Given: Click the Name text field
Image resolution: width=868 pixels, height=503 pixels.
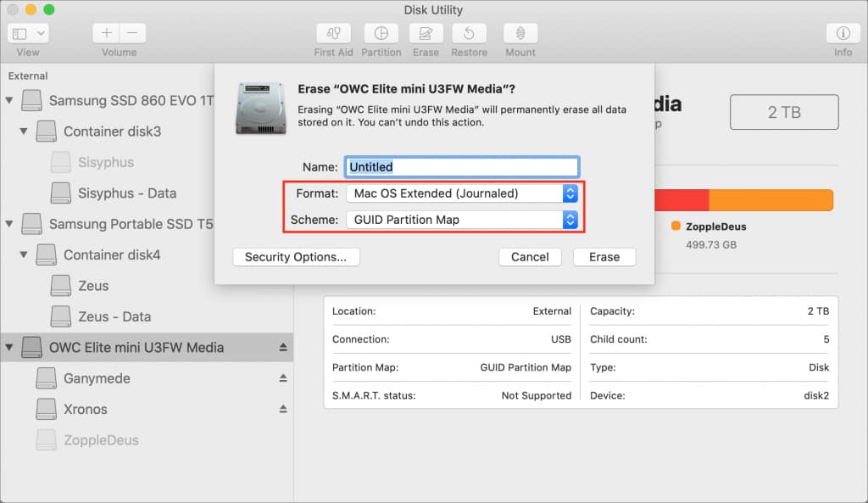Looking at the screenshot, I should [462, 167].
